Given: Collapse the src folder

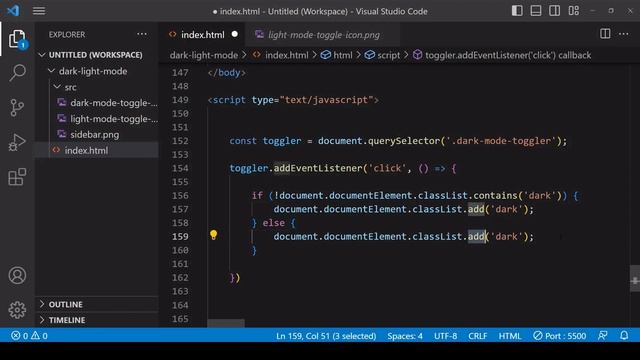Looking at the screenshot, I should pos(70,87).
